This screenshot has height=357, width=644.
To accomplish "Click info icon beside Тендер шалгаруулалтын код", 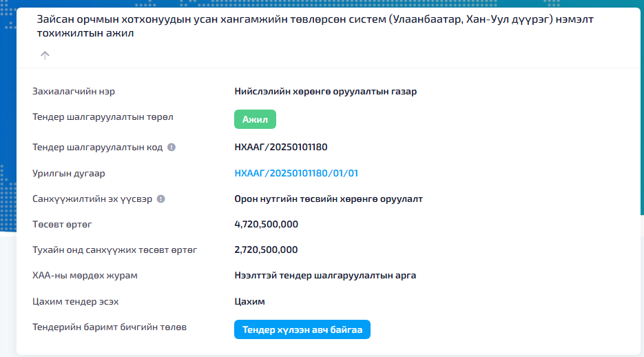I will pyautogui.click(x=172, y=147).
